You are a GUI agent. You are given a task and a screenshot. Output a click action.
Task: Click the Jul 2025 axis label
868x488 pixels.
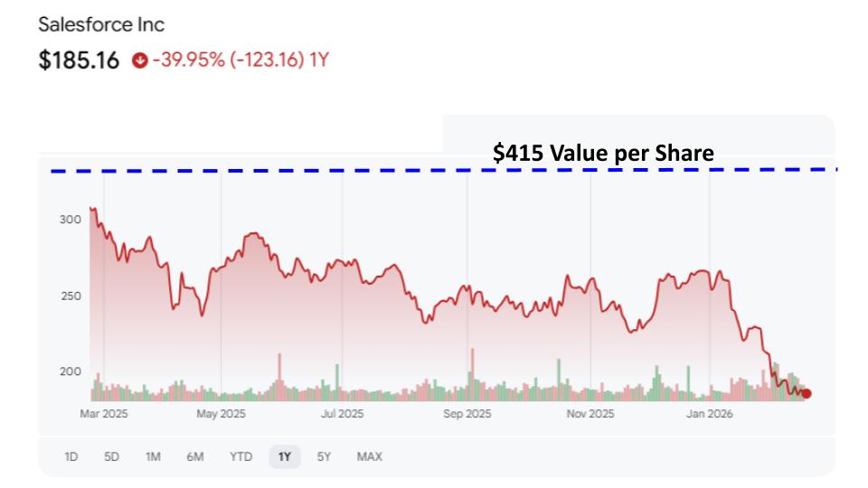pos(342,414)
